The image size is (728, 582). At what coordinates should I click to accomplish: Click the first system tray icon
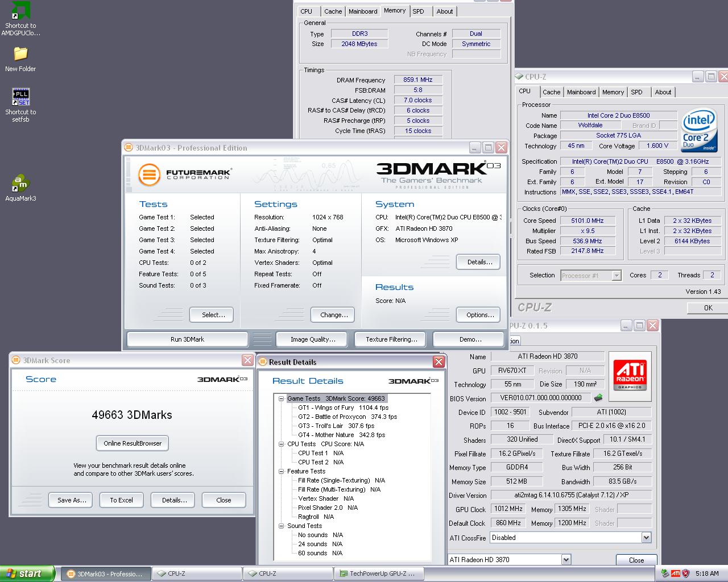pos(665,573)
